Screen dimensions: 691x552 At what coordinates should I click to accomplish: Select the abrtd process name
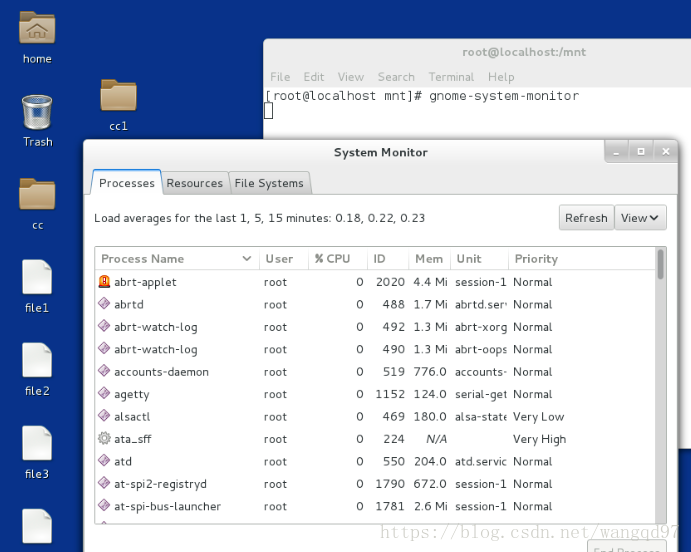(x=129, y=304)
